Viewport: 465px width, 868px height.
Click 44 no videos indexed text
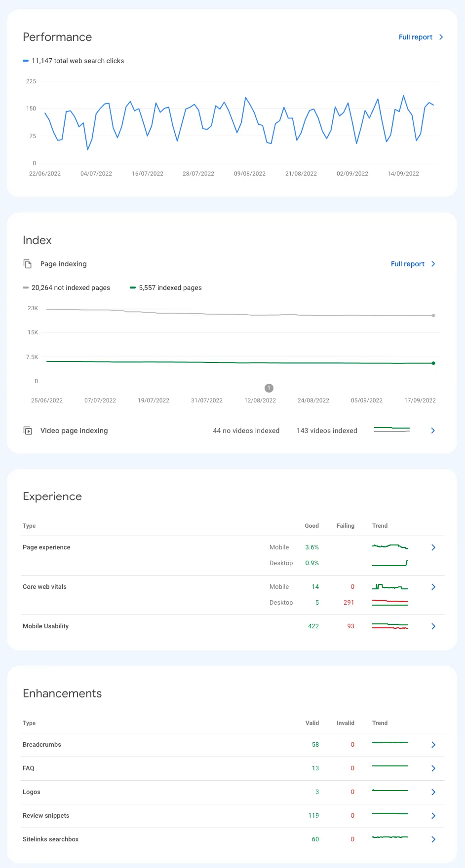[246, 431]
